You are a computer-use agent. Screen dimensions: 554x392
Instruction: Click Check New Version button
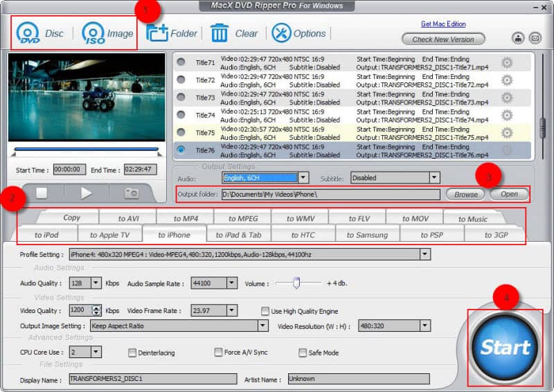coord(443,39)
